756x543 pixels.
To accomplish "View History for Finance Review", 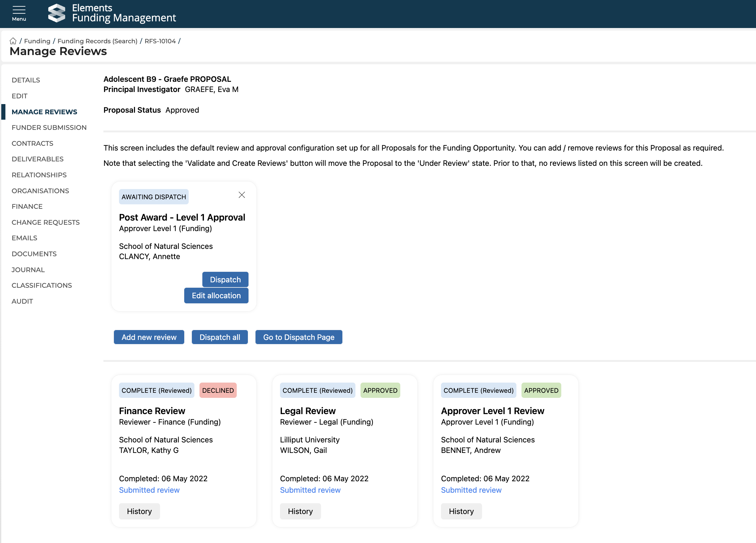I will click(x=139, y=511).
